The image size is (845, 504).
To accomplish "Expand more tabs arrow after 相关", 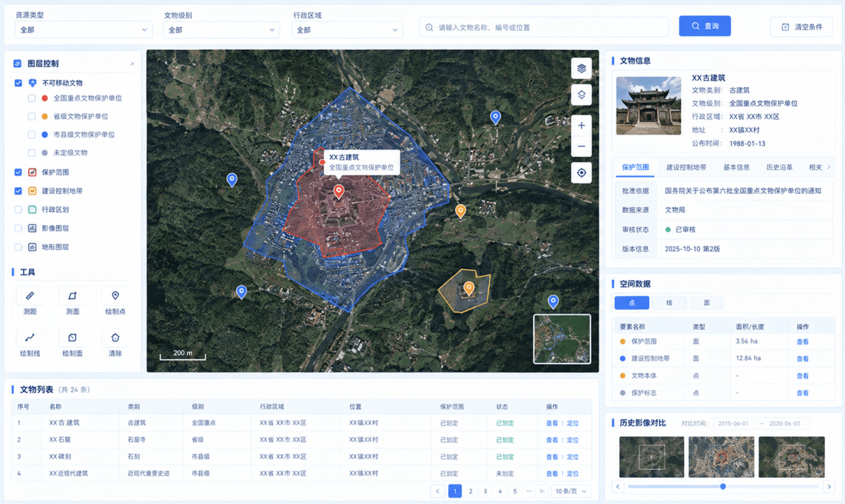I will pyautogui.click(x=829, y=167).
